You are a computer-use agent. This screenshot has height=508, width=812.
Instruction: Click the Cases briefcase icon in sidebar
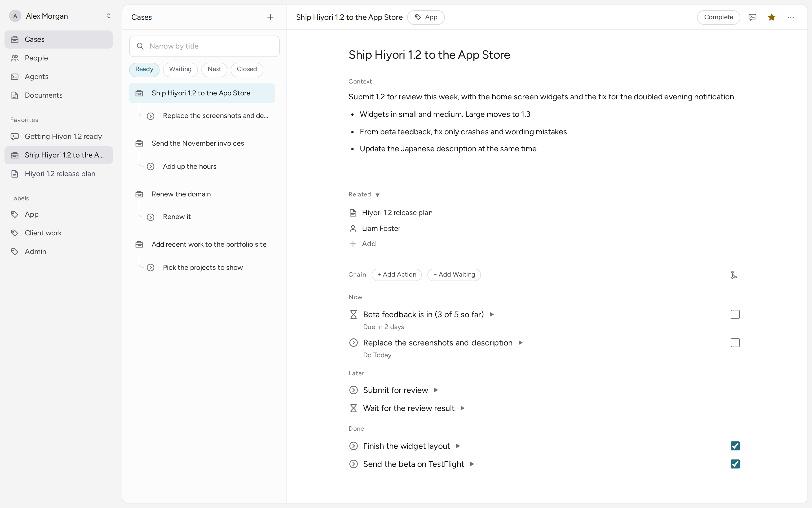pyautogui.click(x=15, y=39)
